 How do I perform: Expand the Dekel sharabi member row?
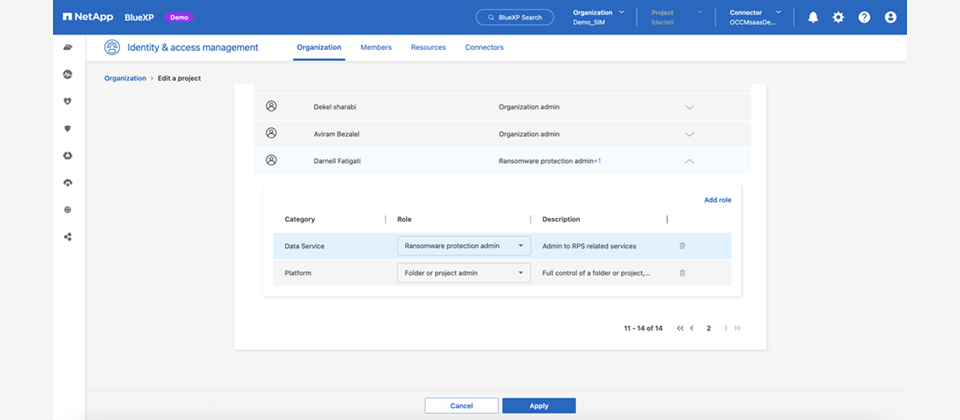pos(688,106)
